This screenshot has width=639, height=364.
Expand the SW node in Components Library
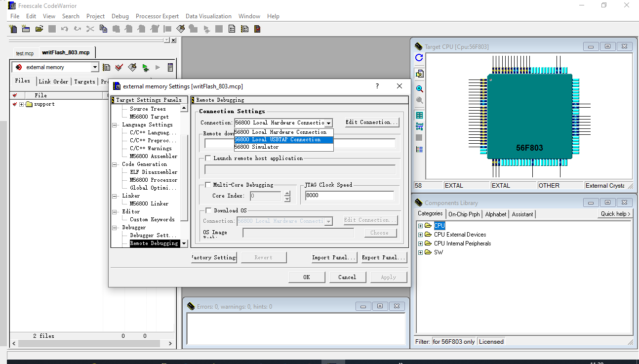pyautogui.click(x=421, y=252)
